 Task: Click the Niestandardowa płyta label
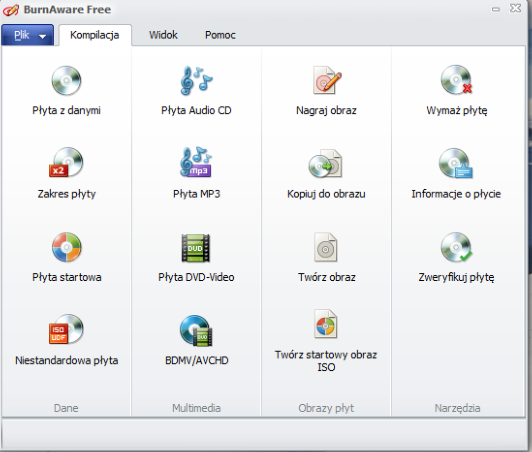66,360
